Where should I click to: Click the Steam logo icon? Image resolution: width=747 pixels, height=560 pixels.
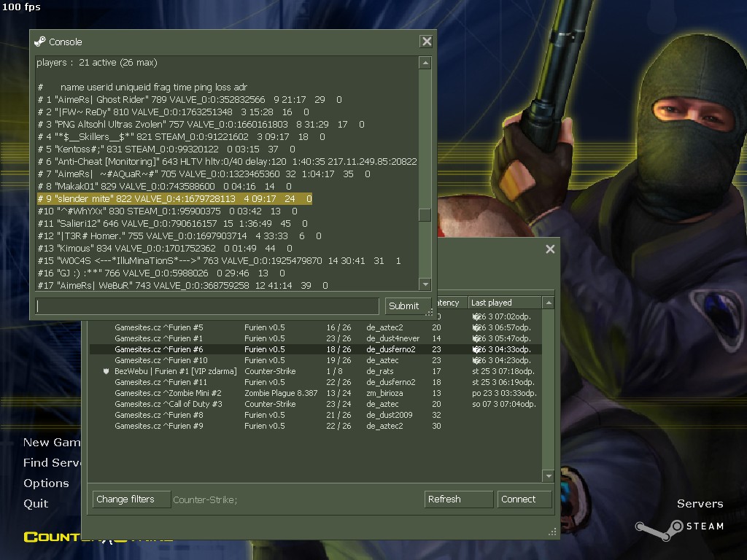tap(648, 526)
